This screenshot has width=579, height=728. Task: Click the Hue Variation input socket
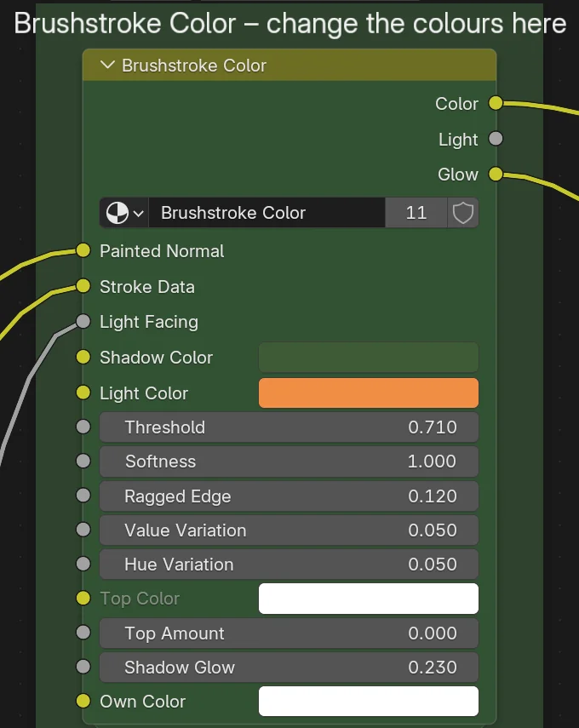coord(83,564)
